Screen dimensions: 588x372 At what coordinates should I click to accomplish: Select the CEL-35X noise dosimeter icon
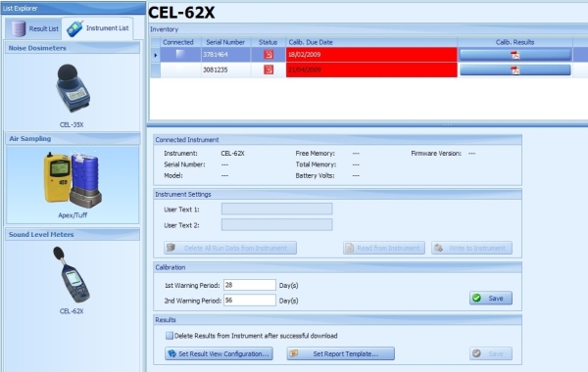(x=72, y=89)
